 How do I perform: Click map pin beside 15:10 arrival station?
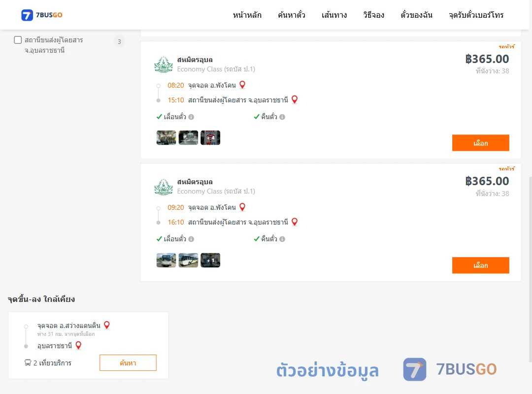pyautogui.click(x=295, y=99)
